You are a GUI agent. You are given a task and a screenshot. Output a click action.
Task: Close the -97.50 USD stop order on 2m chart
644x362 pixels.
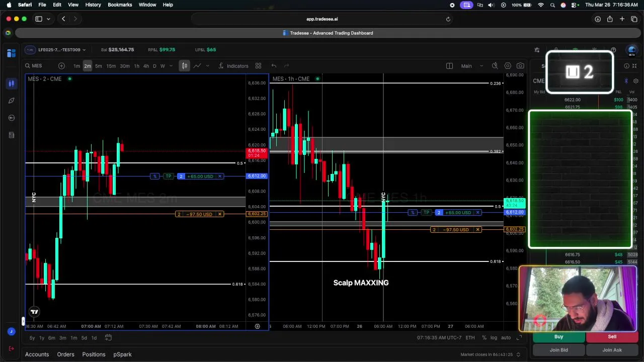point(220,214)
